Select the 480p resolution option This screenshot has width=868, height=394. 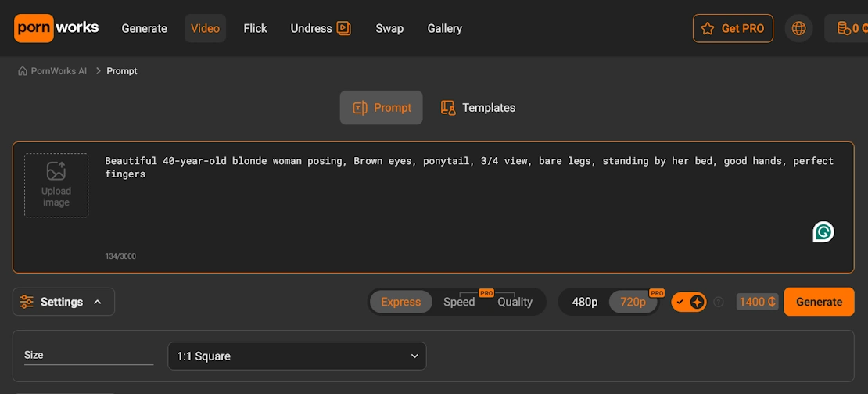coord(584,302)
